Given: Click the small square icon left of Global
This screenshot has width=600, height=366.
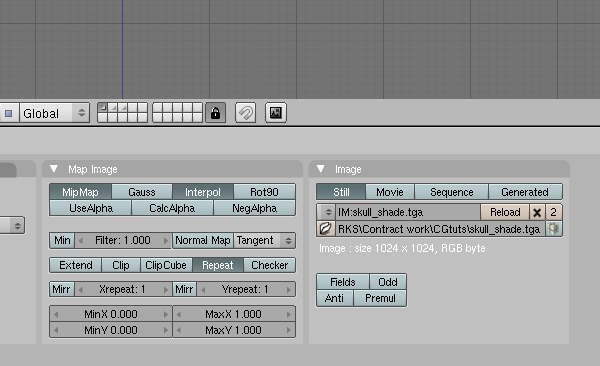Looking at the screenshot, I should click(x=9, y=113).
